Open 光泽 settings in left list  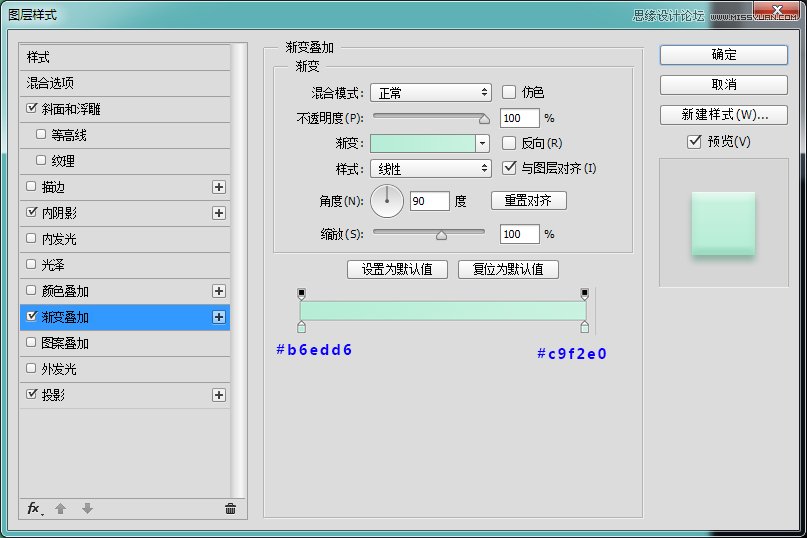[125, 265]
